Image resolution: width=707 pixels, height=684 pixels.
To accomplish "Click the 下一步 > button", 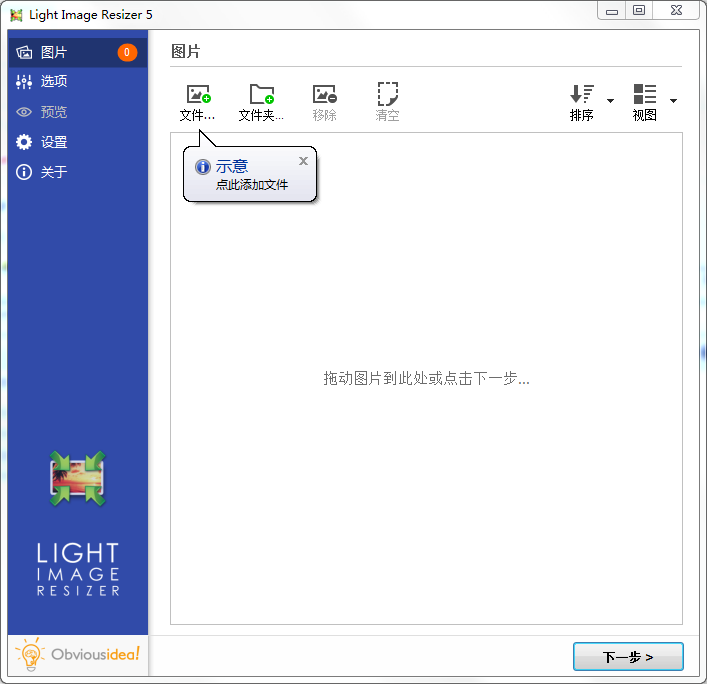I will pyautogui.click(x=628, y=656).
